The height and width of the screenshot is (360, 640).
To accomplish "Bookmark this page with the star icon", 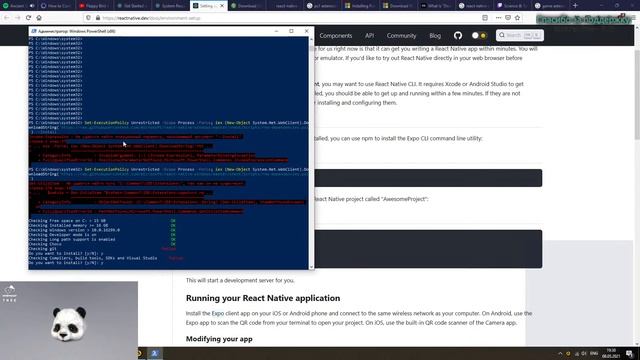I will (x=518, y=18).
